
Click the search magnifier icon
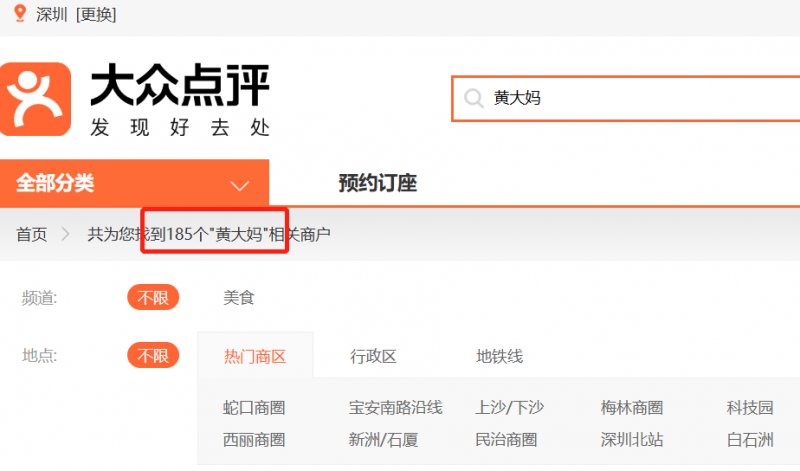[x=473, y=98]
